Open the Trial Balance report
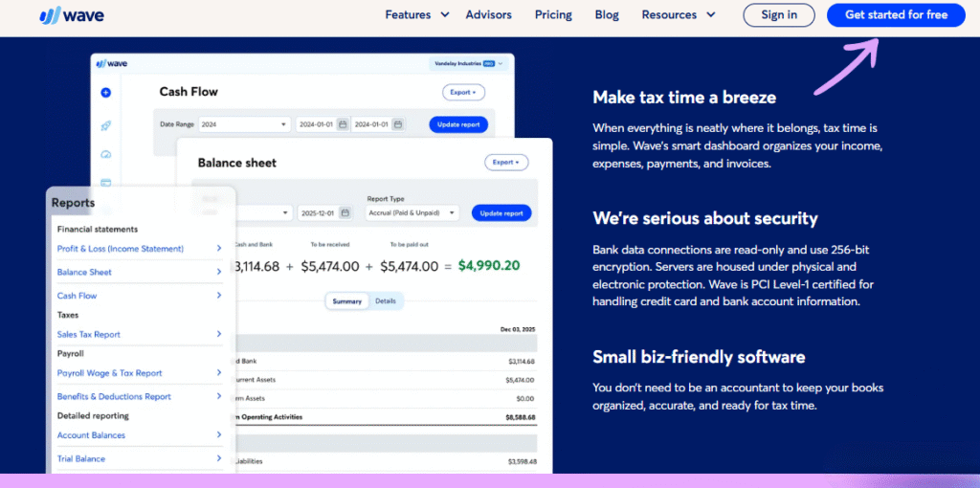The height and width of the screenshot is (488, 980). point(81,458)
